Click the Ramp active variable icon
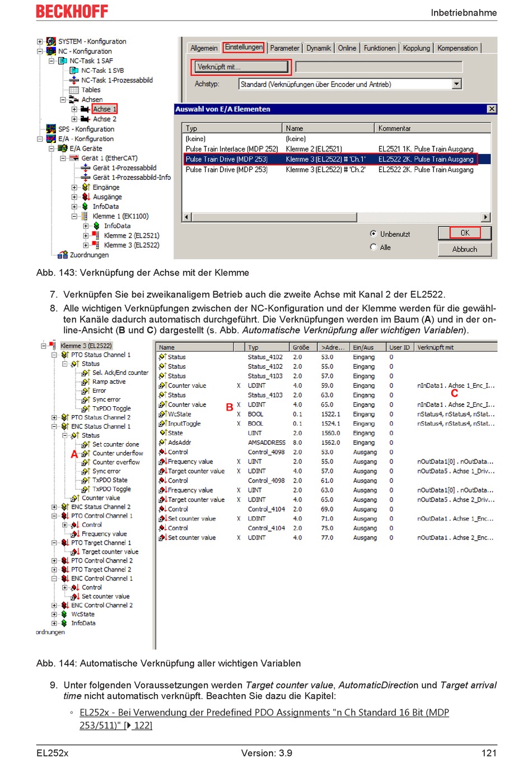Screen dimensions: 532x767 pos(86,382)
